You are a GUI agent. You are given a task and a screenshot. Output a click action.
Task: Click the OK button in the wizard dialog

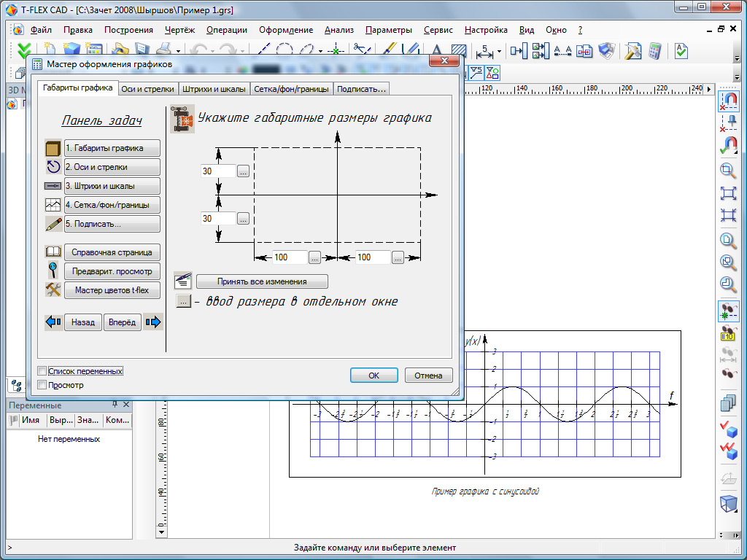(x=374, y=376)
